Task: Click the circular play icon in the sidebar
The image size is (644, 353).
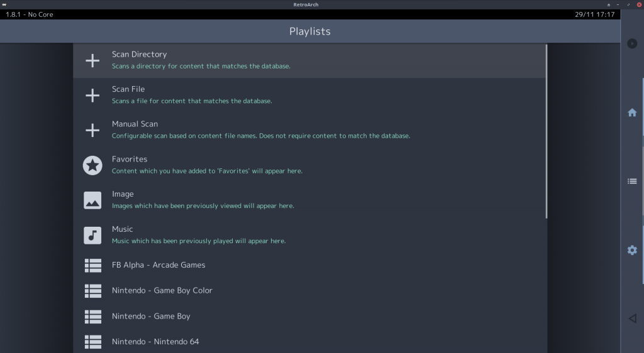Action: point(632,43)
